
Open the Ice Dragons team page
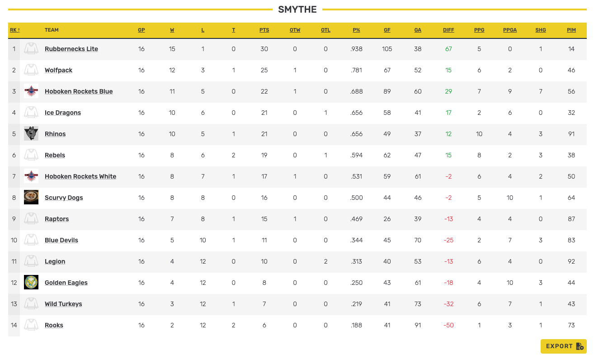click(x=63, y=113)
